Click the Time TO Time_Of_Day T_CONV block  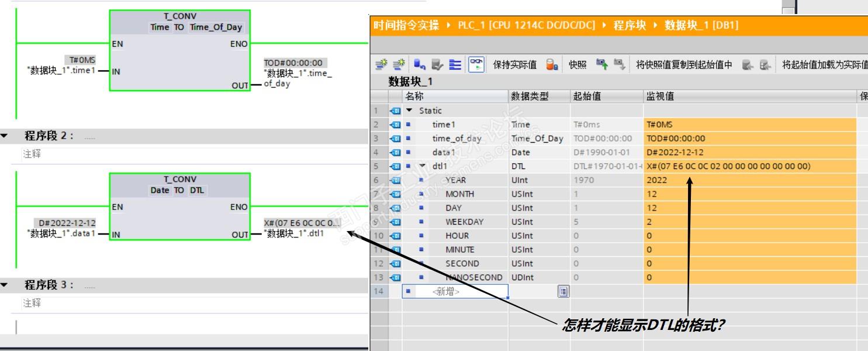[x=179, y=50]
